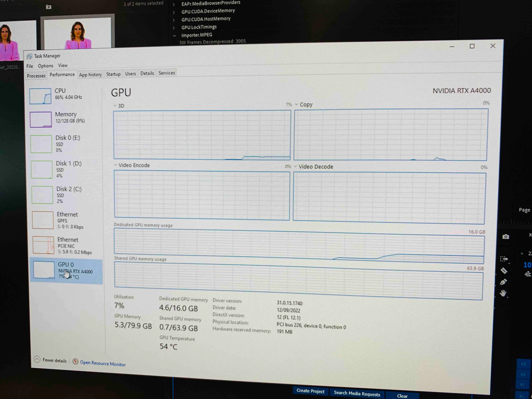Viewport: 532px width, 399px height.
Task: Collapse the Importer.MPEG tree item
Action: (174, 36)
